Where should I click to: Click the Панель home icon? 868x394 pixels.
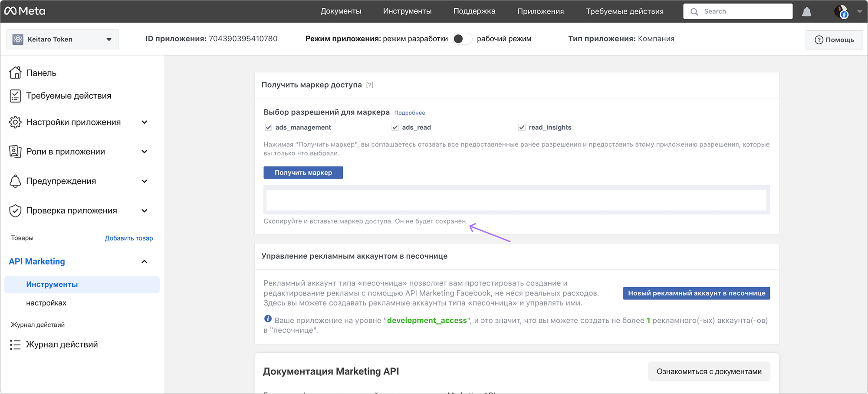[x=15, y=72]
